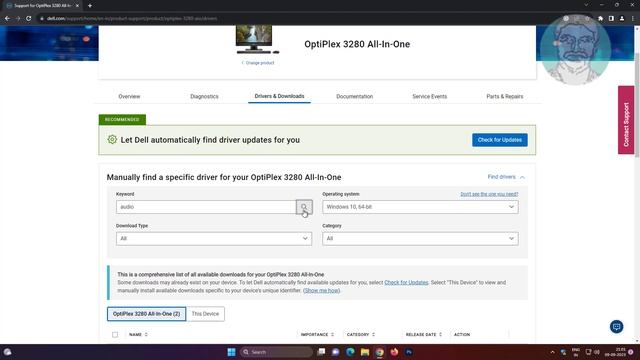This screenshot has width=640, height=360.
Task: Sort the table by Importance column
Action: pos(317,335)
